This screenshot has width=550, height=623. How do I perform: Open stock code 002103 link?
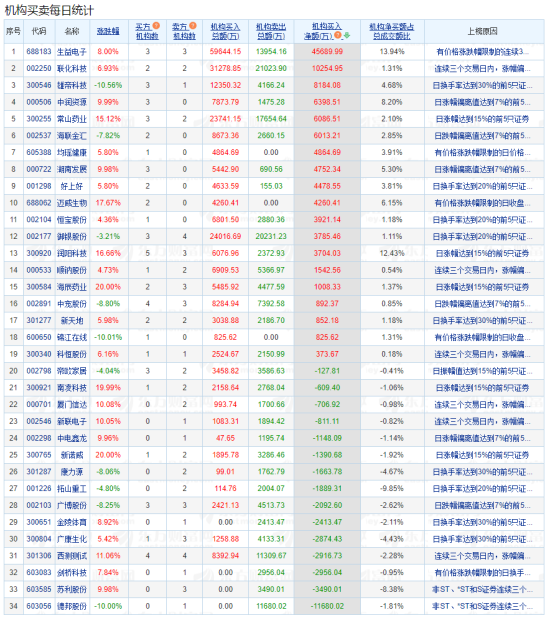(39, 505)
